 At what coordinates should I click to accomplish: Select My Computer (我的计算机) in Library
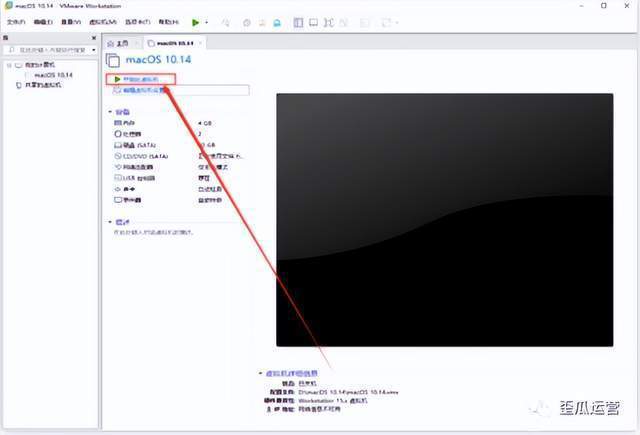coord(40,65)
